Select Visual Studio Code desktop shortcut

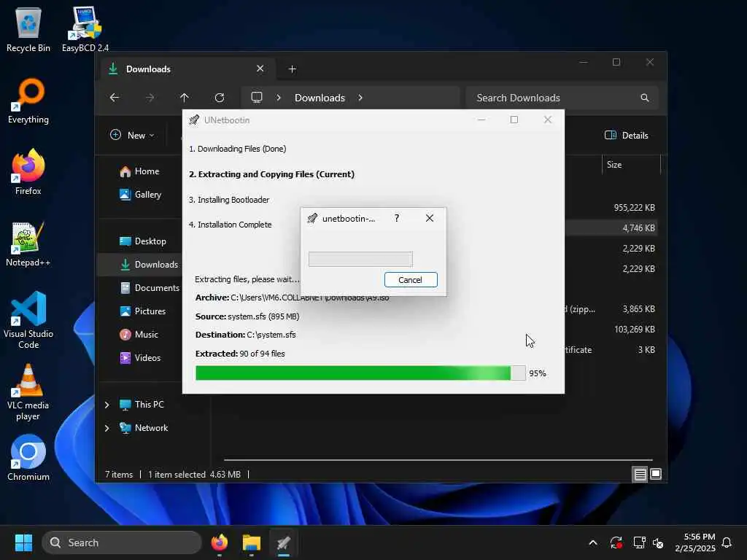click(x=28, y=320)
